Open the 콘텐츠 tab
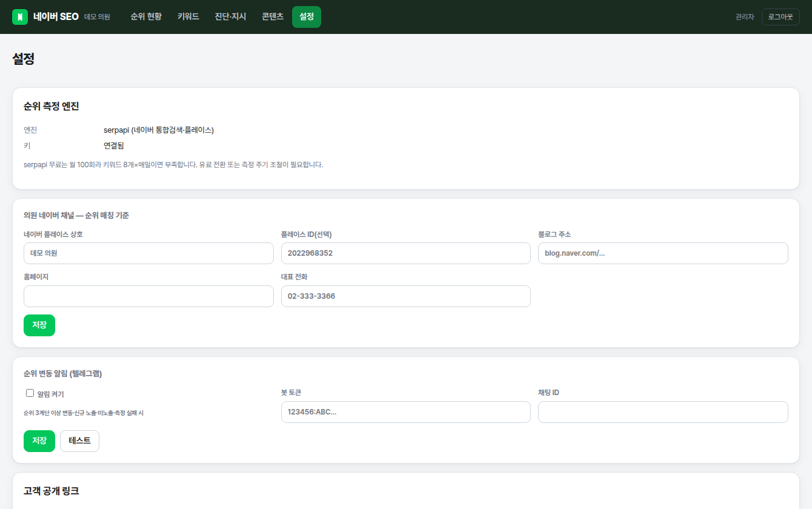Image resolution: width=812 pixels, height=509 pixels. (273, 17)
